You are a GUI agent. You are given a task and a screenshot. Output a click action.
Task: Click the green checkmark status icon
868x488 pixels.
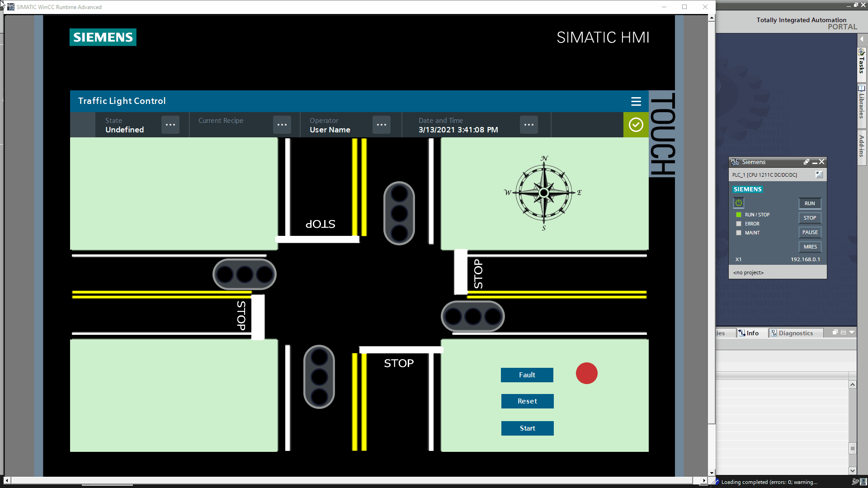pos(636,125)
